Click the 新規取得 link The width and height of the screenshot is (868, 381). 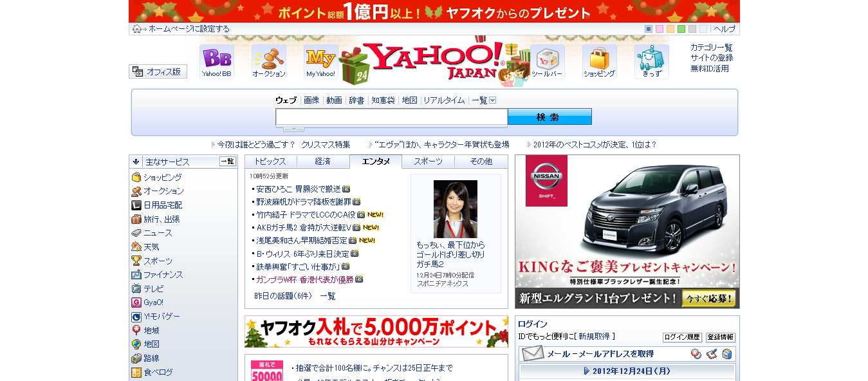594,337
